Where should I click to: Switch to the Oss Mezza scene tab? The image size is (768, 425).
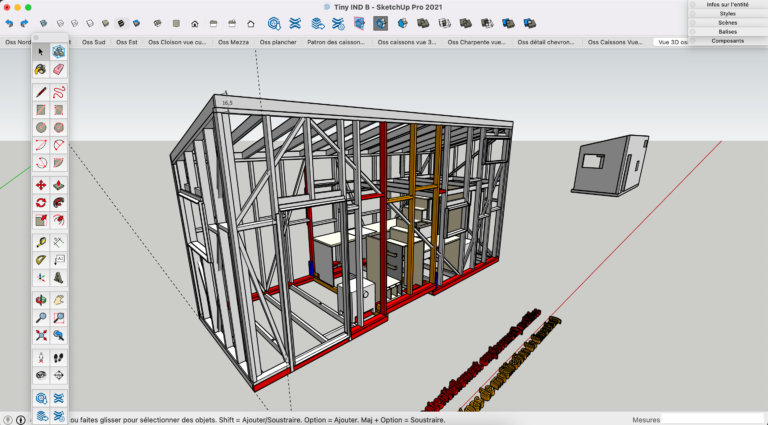tap(234, 42)
